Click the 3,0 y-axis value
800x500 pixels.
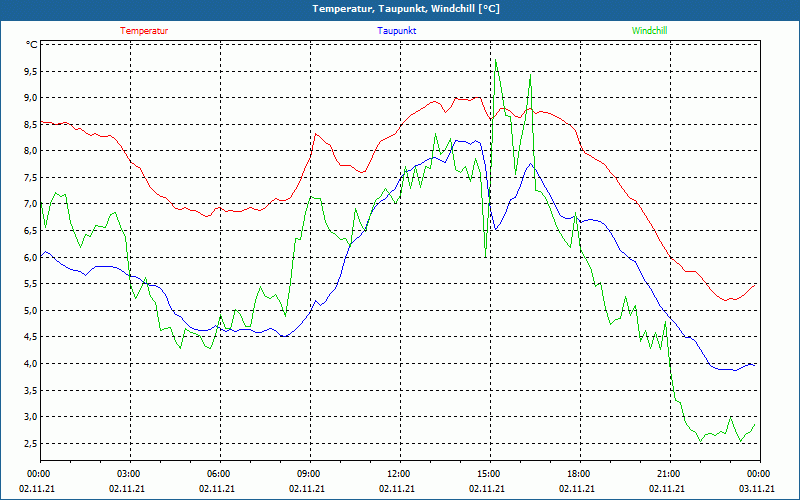click(x=30, y=417)
